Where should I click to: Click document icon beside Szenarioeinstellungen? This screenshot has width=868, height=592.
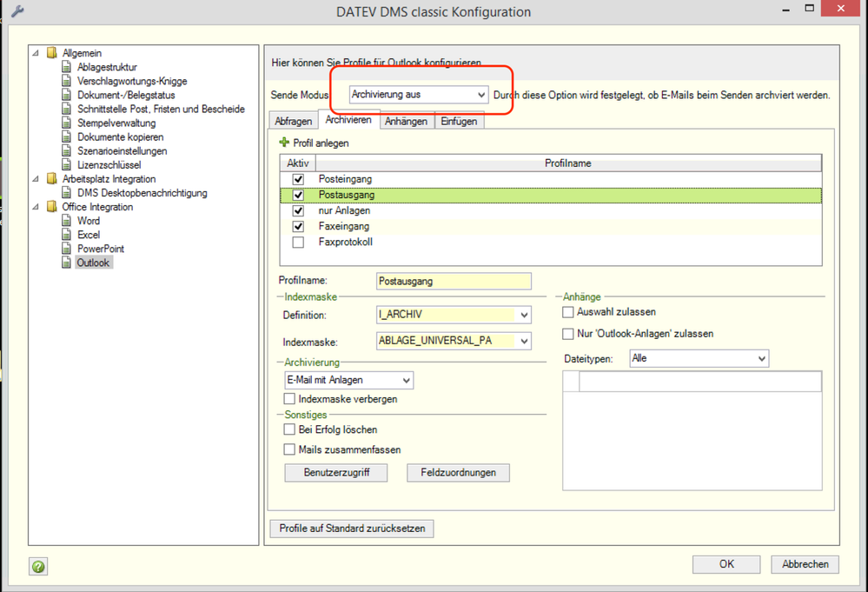[66, 150]
